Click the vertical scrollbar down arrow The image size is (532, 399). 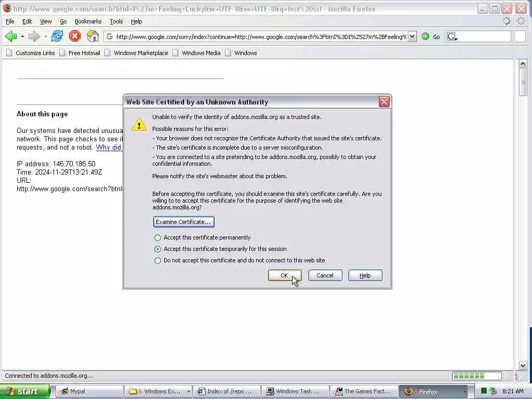pyautogui.click(x=523, y=365)
